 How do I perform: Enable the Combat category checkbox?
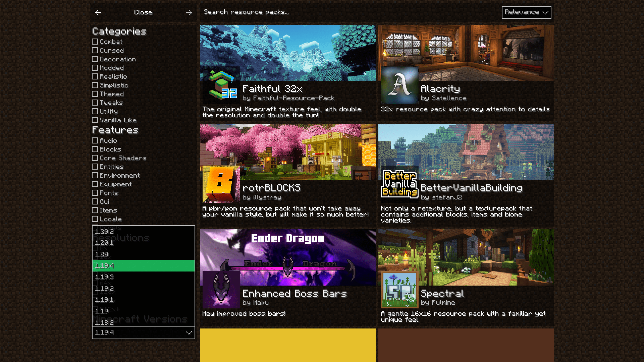pos(95,42)
